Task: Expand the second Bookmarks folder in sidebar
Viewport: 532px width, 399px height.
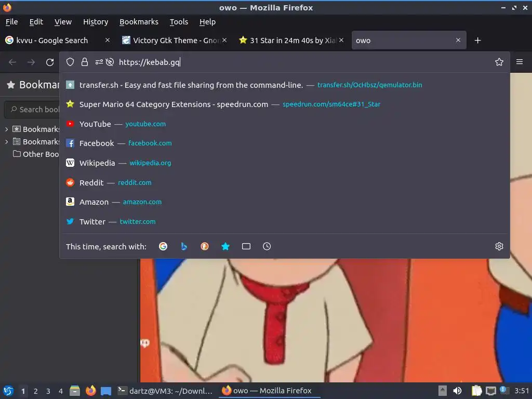Action: pyautogui.click(x=6, y=142)
